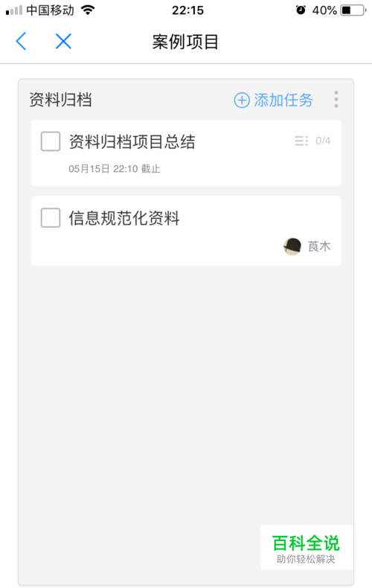Close the page with the X icon
Image resolution: width=372 pixels, height=588 pixels.
click(63, 41)
